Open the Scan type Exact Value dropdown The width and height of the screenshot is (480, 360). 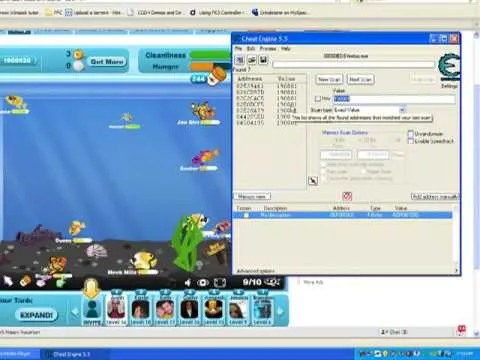[x=402, y=110]
